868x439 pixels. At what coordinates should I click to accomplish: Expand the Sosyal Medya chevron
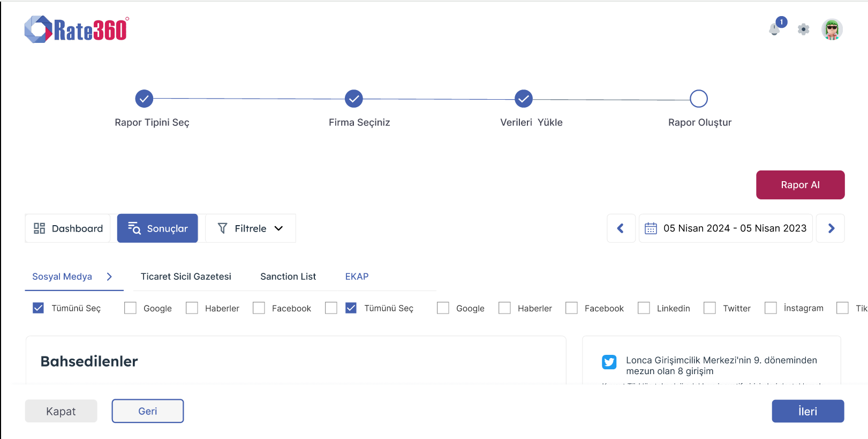109,277
